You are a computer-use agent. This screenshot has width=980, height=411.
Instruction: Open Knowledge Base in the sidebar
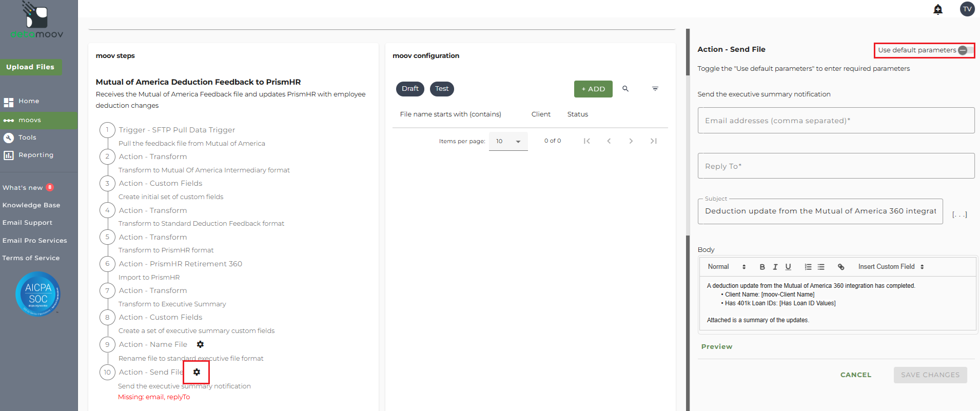[x=31, y=205]
